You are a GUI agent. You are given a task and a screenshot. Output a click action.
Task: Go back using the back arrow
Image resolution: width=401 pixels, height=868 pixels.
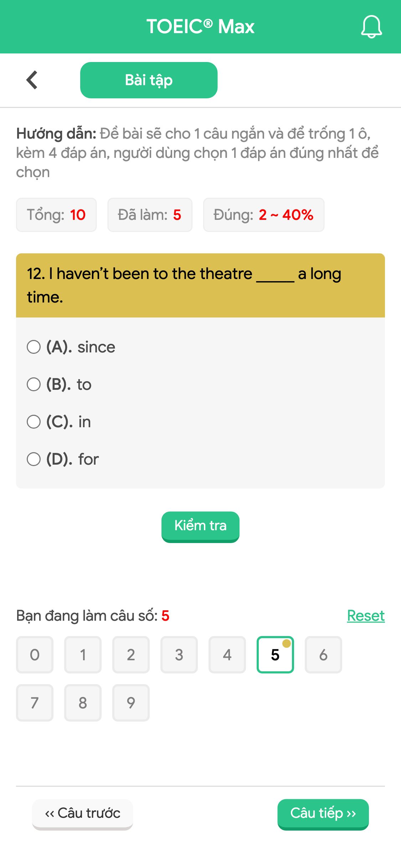32,79
